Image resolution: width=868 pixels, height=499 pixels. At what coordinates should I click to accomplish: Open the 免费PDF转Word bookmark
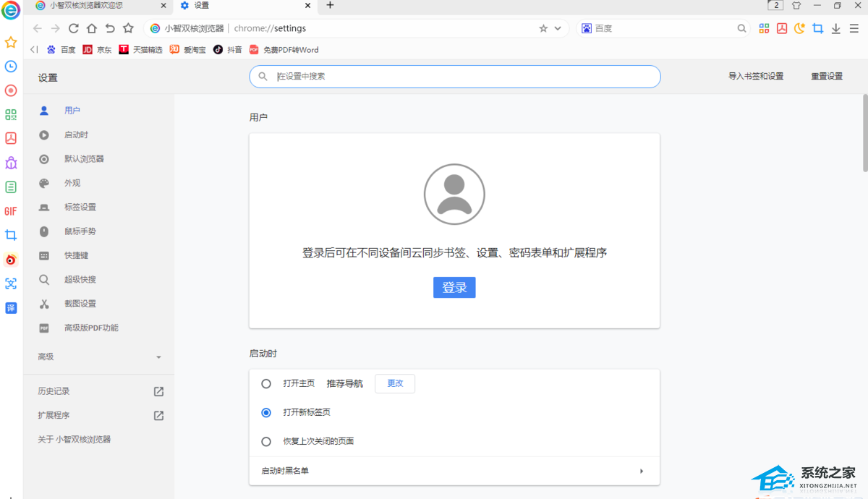click(284, 50)
